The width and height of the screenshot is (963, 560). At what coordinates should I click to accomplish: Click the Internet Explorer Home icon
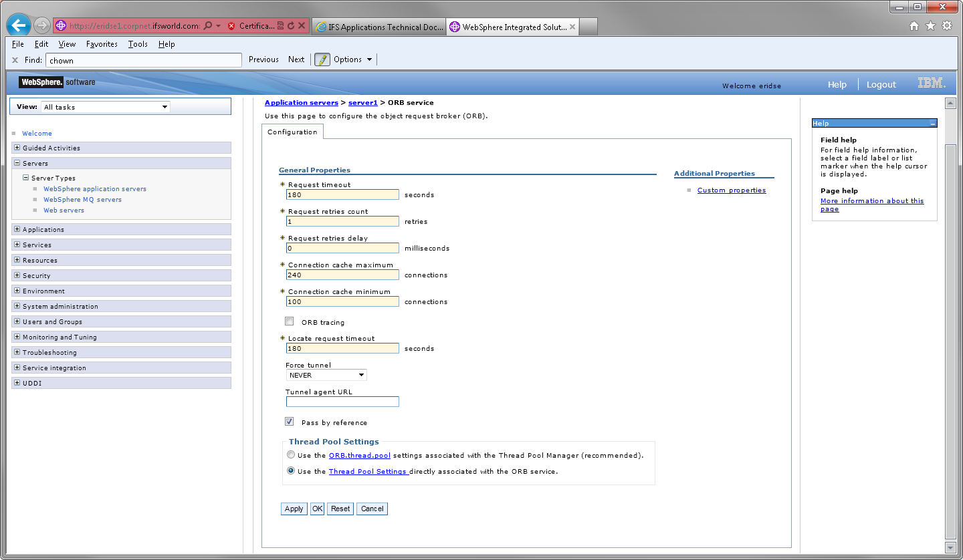pyautogui.click(x=914, y=25)
